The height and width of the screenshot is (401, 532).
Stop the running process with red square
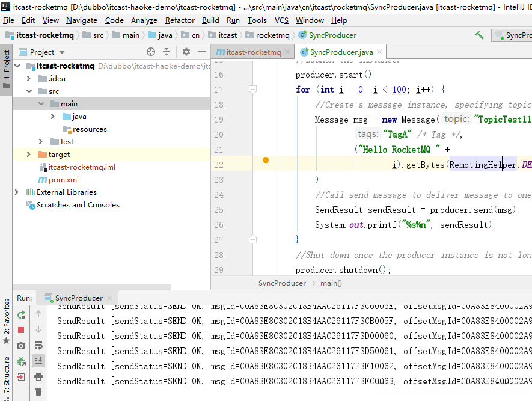pyautogui.click(x=21, y=330)
